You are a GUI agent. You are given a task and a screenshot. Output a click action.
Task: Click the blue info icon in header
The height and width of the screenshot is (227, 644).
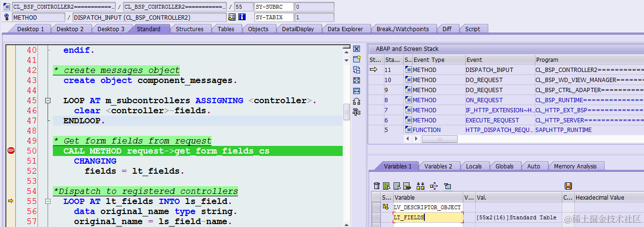tap(242, 17)
